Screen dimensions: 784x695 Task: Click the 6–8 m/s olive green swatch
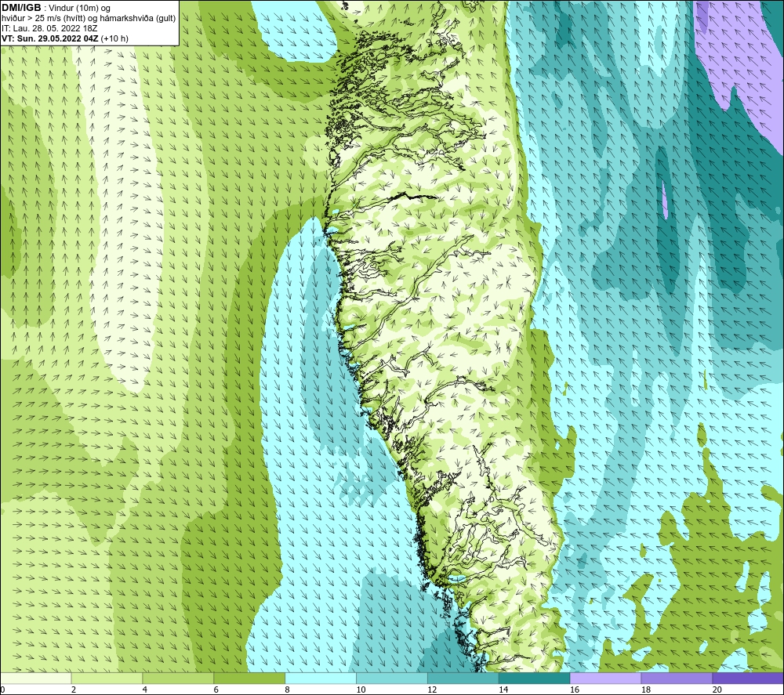(249, 679)
